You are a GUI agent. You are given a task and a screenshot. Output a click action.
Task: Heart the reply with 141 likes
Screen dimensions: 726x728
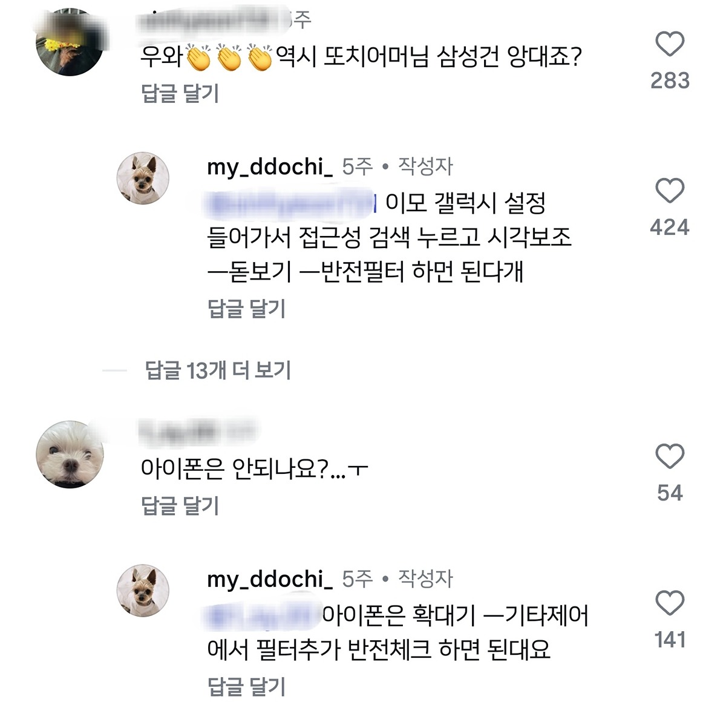point(670,603)
